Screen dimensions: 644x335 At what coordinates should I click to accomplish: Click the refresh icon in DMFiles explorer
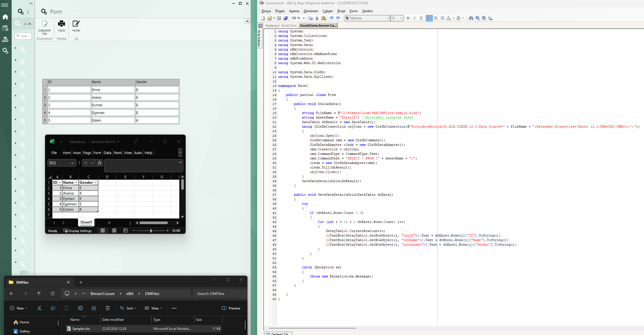(53, 294)
